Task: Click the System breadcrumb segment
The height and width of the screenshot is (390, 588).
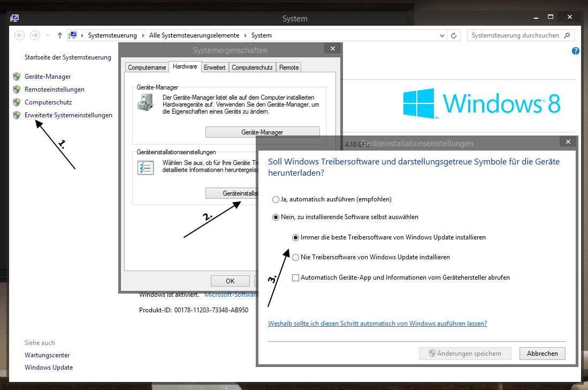Action: coord(262,35)
